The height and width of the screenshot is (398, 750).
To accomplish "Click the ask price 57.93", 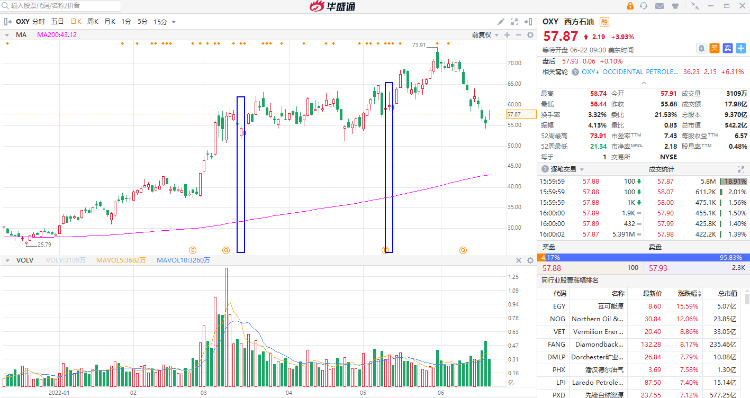I will 658,268.
